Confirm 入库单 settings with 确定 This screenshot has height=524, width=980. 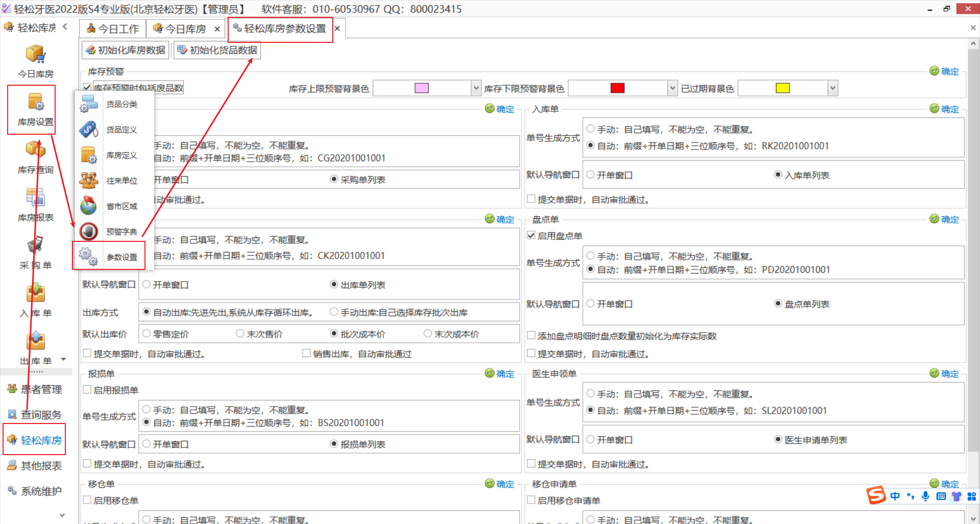[944, 109]
